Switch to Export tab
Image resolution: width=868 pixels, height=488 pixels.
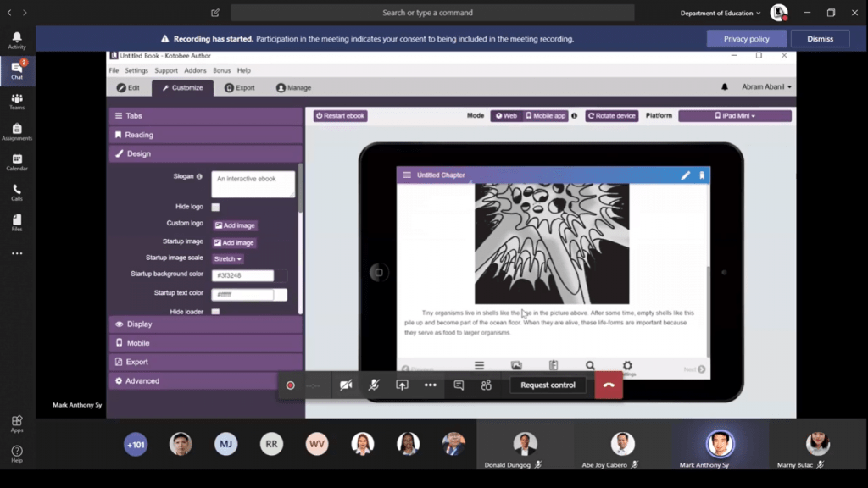pos(240,87)
